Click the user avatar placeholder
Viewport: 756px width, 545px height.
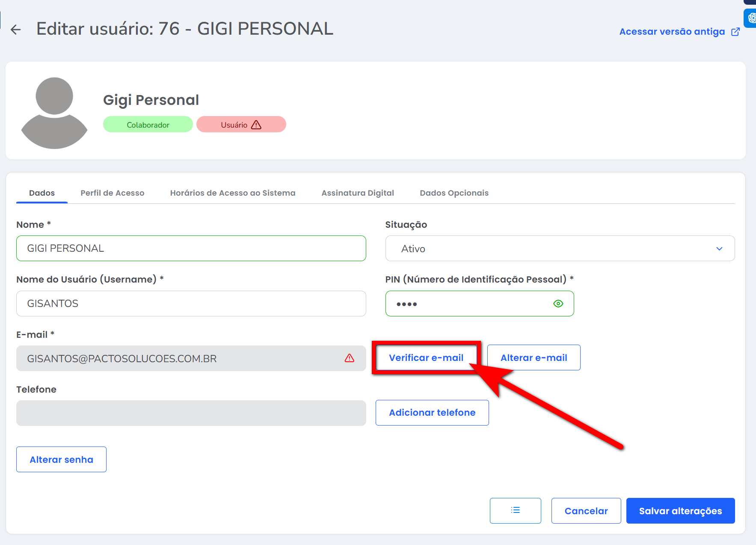click(54, 113)
